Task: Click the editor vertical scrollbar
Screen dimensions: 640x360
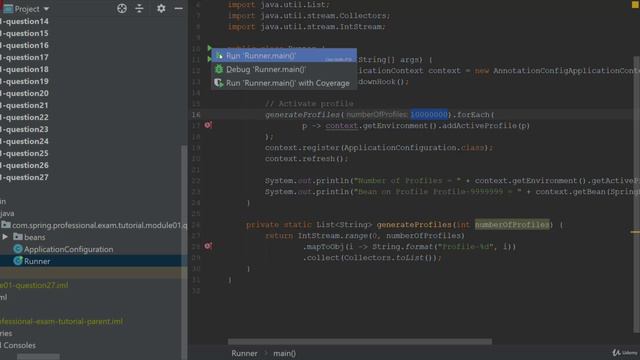Action: 636,194
